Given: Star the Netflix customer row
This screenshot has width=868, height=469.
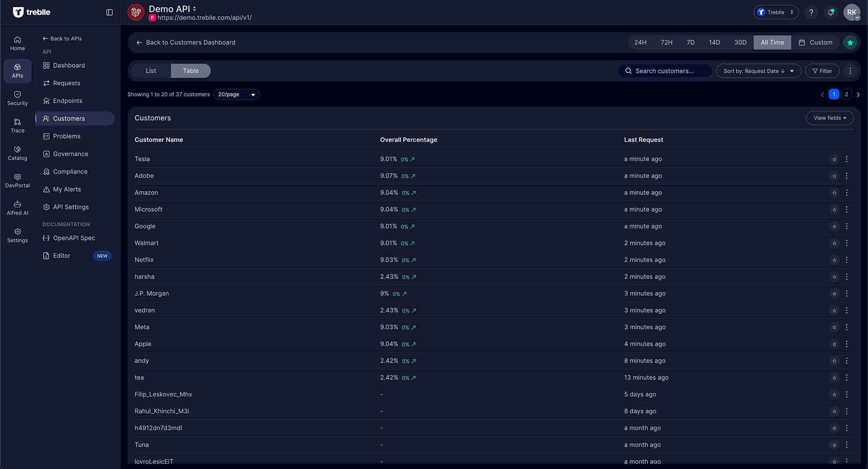Looking at the screenshot, I should tap(834, 260).
